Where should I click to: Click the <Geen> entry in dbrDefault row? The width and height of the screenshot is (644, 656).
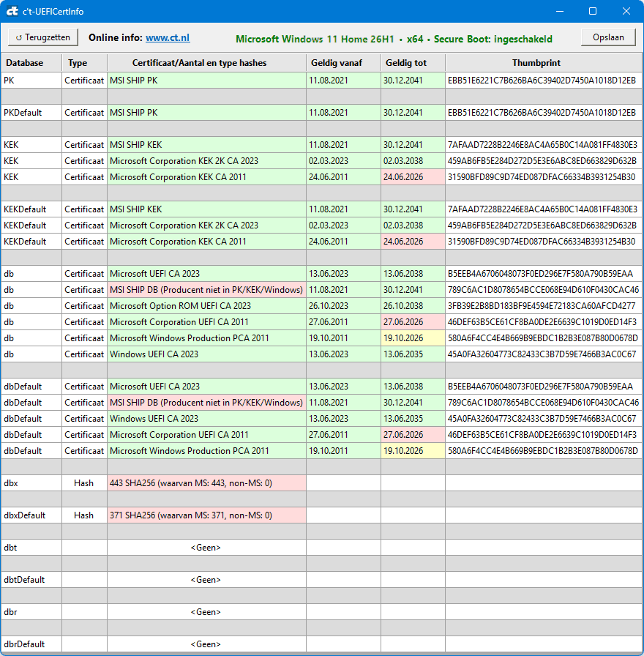(x=206, y=644)
